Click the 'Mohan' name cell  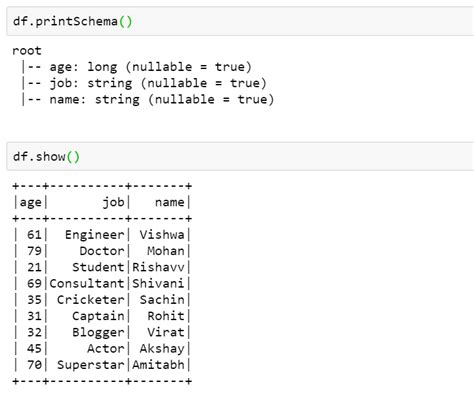click(x=166, y=251)
